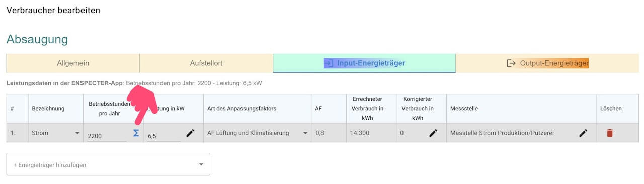The height and width of the screenshot is (184, 644).
Task: Click the Messstelle Strom Produktion/Putzerei text
Action: click(x=502, y=133)
